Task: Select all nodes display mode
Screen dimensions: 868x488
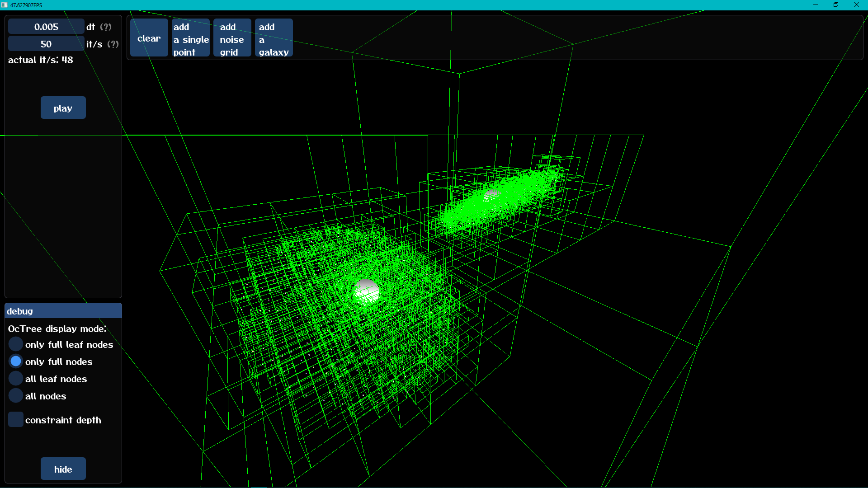Action: pos(16,396)
